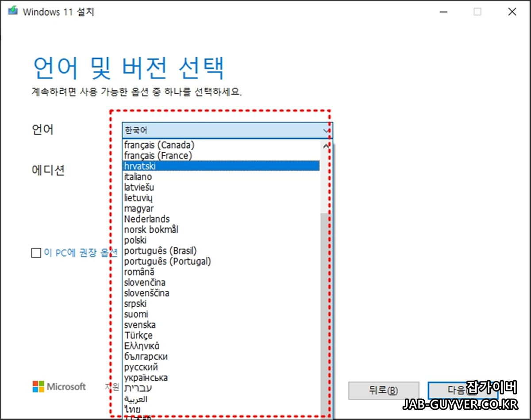
Task: Select slovenčina from the list
Action: point(221,282)
